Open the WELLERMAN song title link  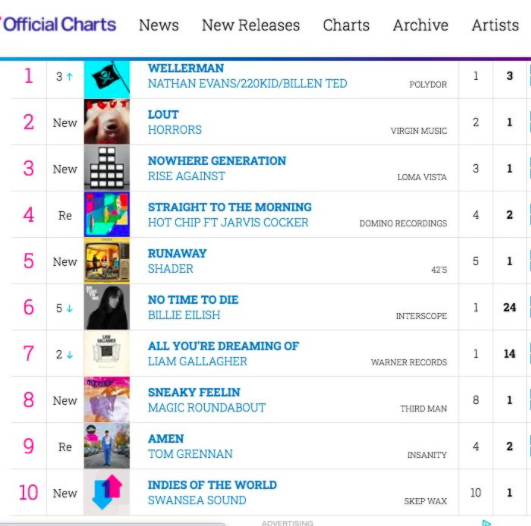click(x=186, y=68)
